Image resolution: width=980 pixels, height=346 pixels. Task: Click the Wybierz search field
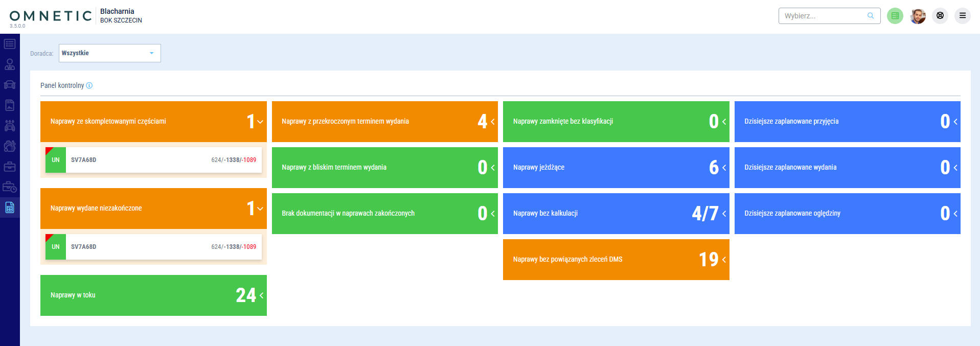(x=824, y=16)
